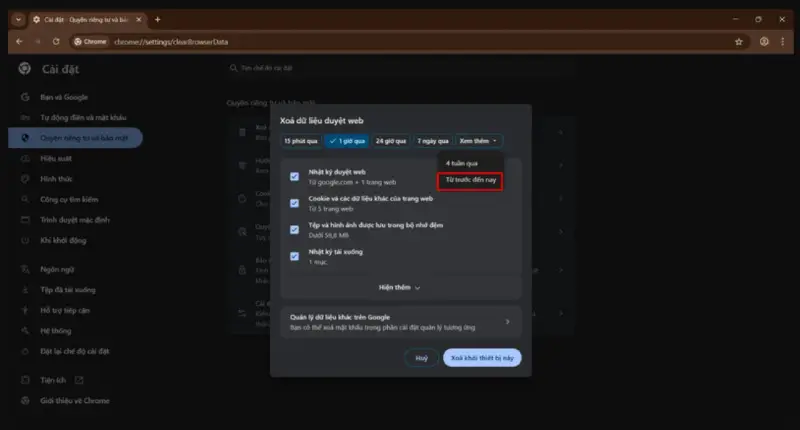Uncheck Nhật ký duyệt web checkbox
This screenshot has height=430, width=800.
coord(294,176)
